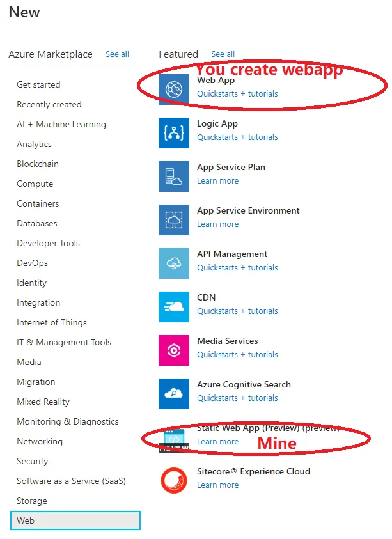The height and width of the screenshot is (539, 392).
Task: Click Learn more under App Service Plan
Action: click(x=217, y=180)
